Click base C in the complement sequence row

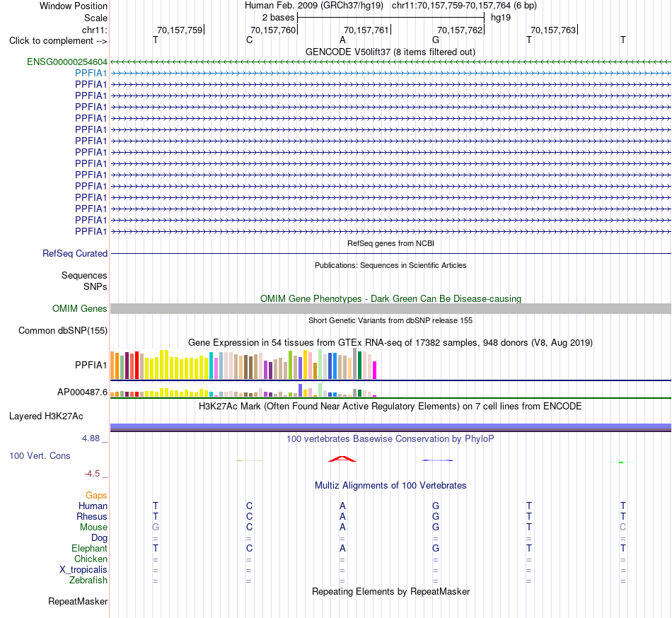tap(250, 40)
